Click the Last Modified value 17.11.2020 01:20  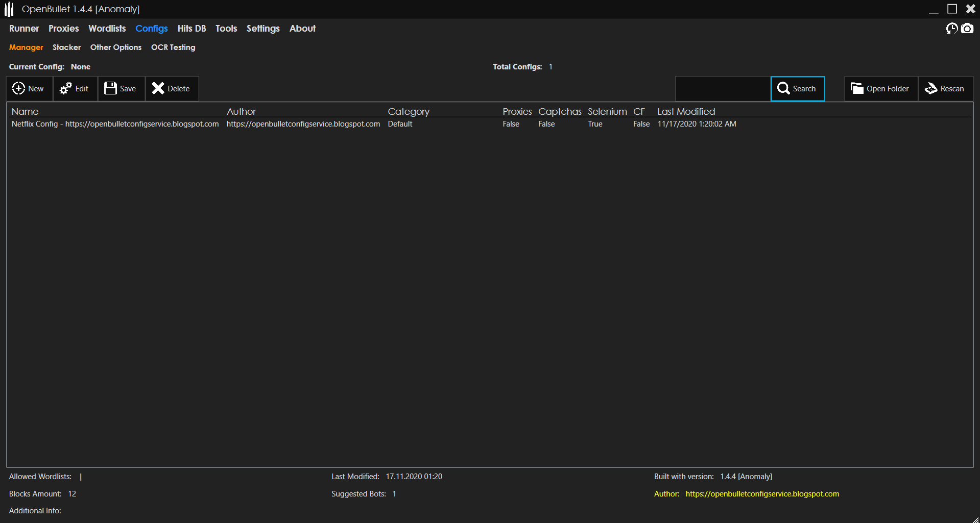pos(414,477)
